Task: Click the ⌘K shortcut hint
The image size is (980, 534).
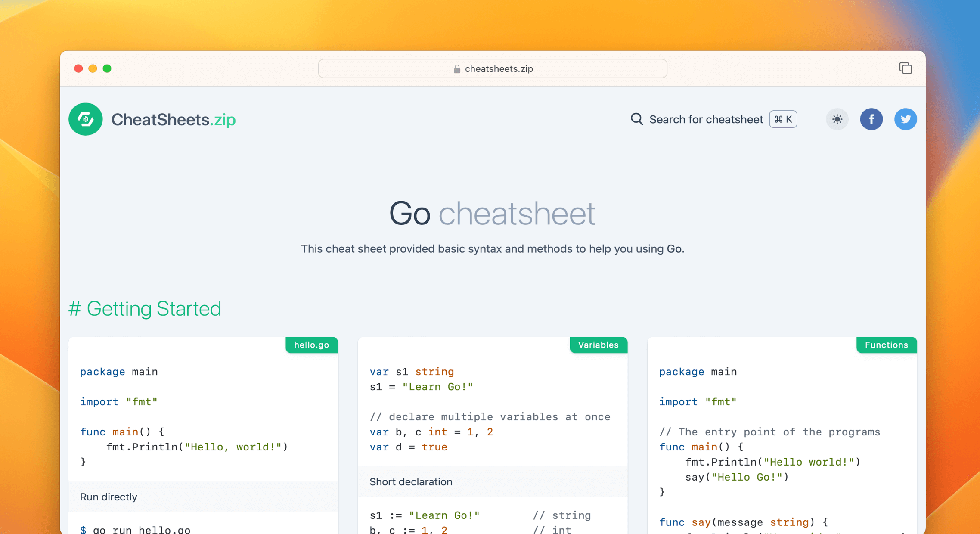Action: (783, 119)
